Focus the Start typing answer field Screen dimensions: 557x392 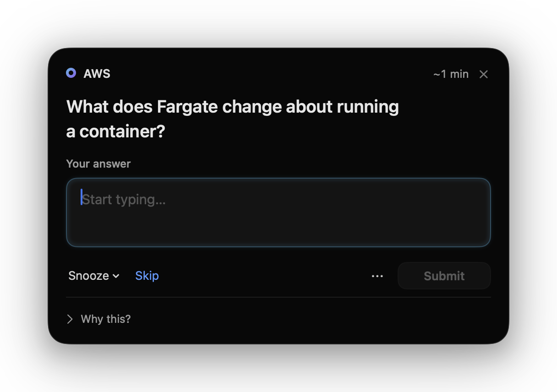(x=278, y=212)
